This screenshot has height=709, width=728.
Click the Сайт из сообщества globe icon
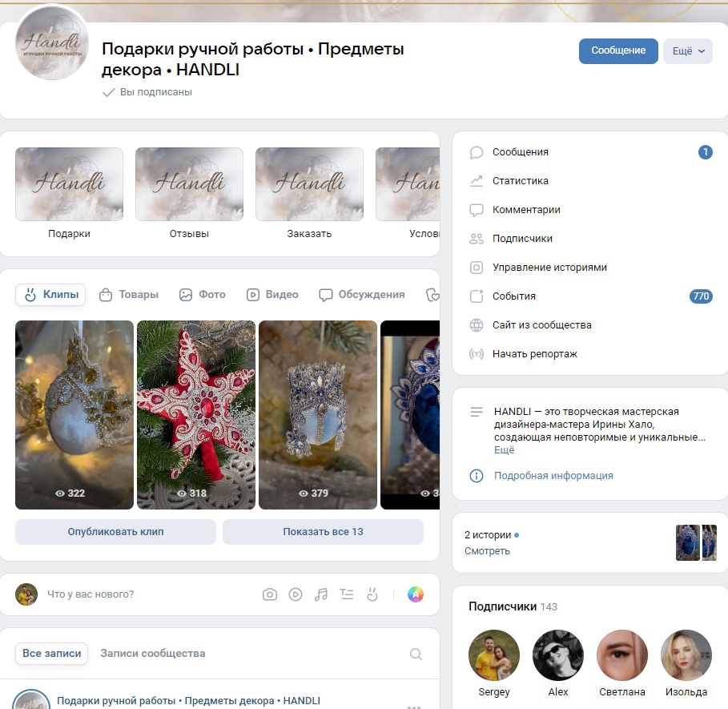[477, 325]
